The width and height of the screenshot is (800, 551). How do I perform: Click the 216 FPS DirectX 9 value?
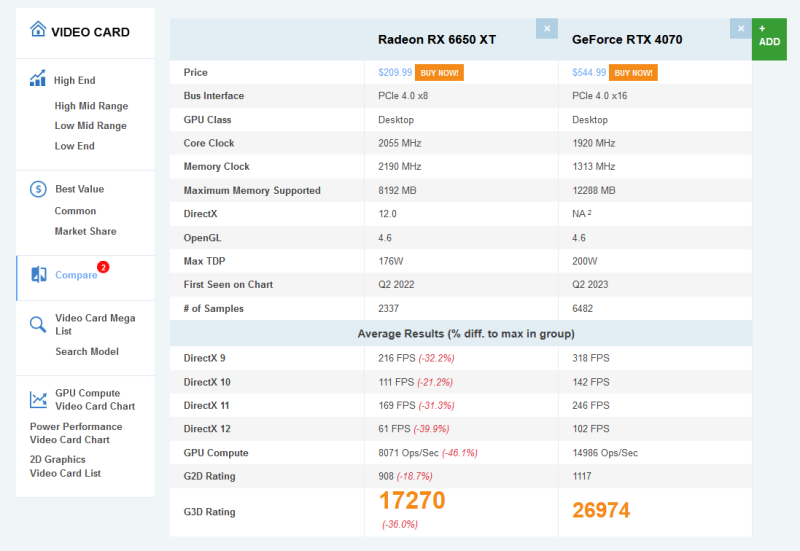coord(396,358)
